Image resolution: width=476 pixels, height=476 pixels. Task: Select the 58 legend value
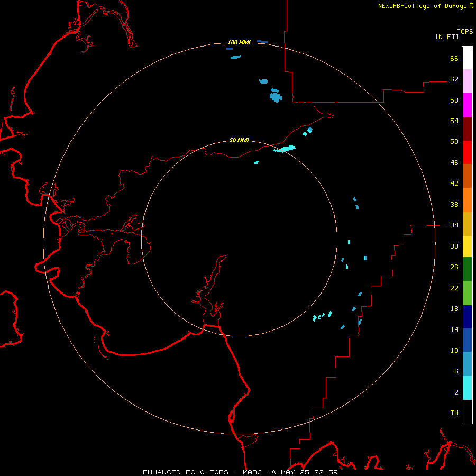point(454,100)
